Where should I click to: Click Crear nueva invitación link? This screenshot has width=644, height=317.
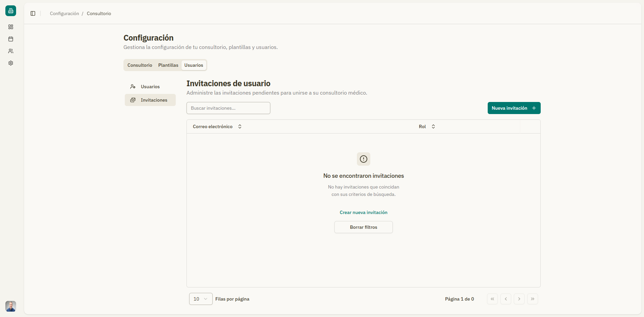(363, 212)
